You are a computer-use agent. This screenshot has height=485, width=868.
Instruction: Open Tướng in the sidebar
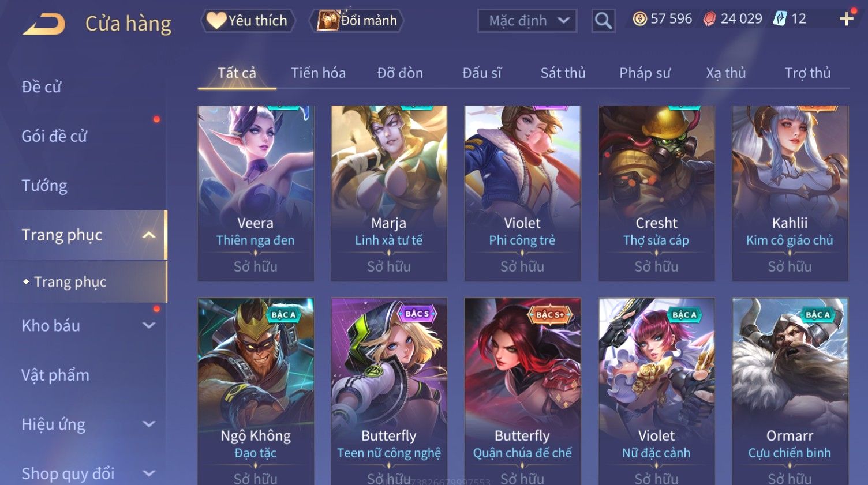[44, 186]
